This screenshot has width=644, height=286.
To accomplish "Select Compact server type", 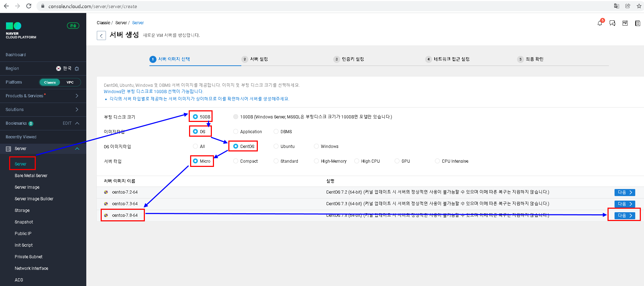I will (x=236, y=161).
